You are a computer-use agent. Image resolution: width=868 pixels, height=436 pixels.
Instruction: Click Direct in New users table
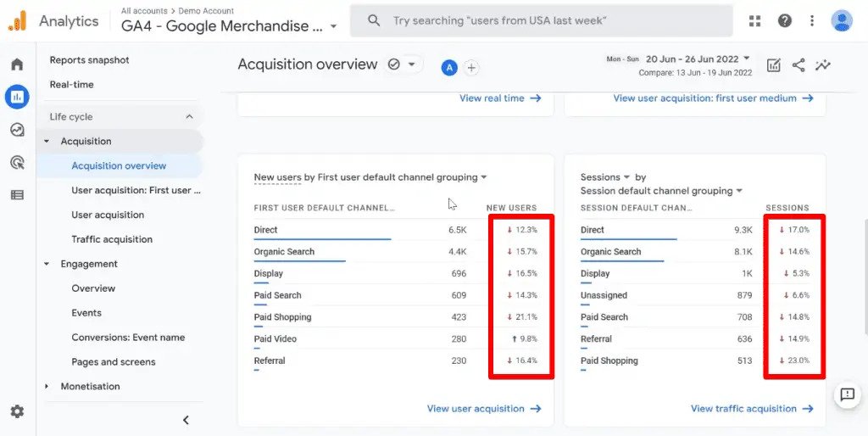(265, 230)
